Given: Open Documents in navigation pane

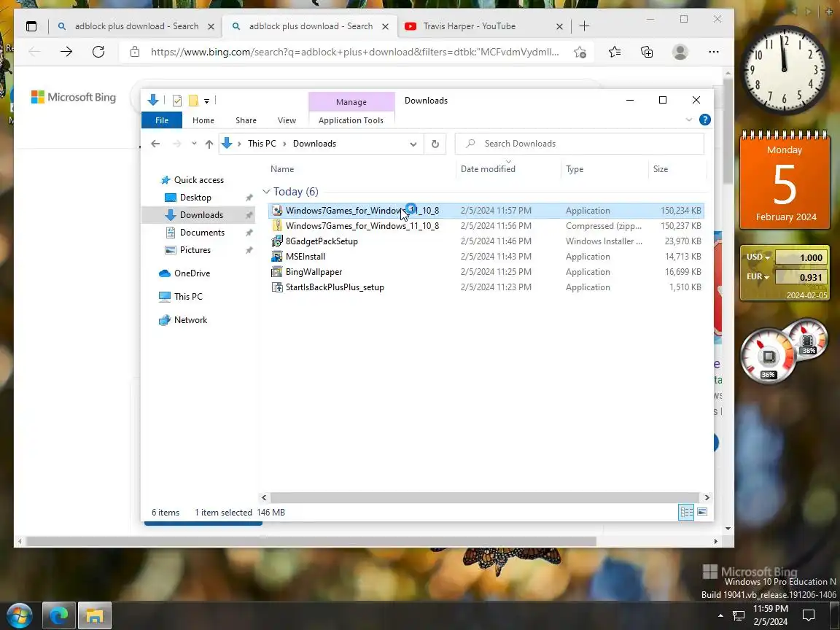Looking at the screenshot, I should click(x=202, y=233).
